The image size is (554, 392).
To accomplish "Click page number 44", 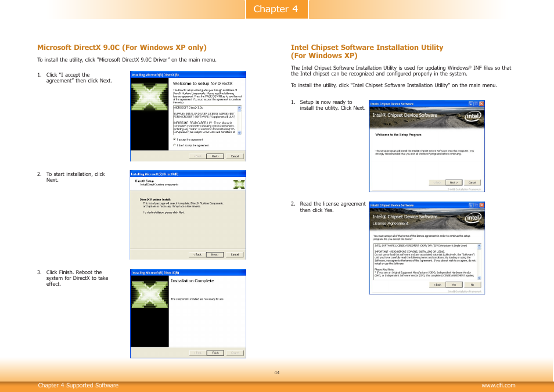I will click(276, 373).
